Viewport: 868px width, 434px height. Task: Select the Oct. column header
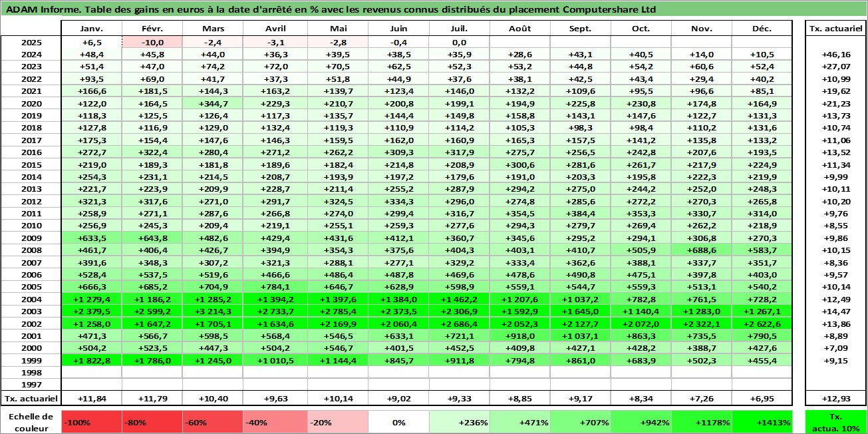coord(641,29)
